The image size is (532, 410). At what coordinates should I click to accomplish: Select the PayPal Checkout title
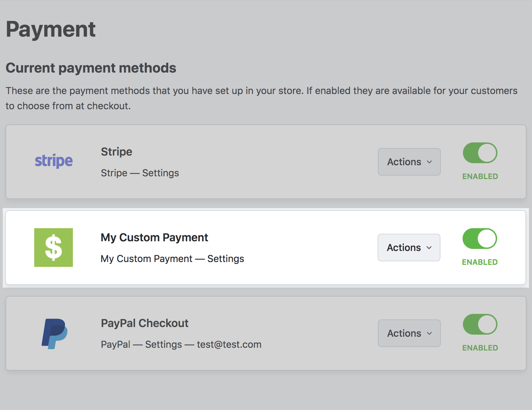[145, 323]
